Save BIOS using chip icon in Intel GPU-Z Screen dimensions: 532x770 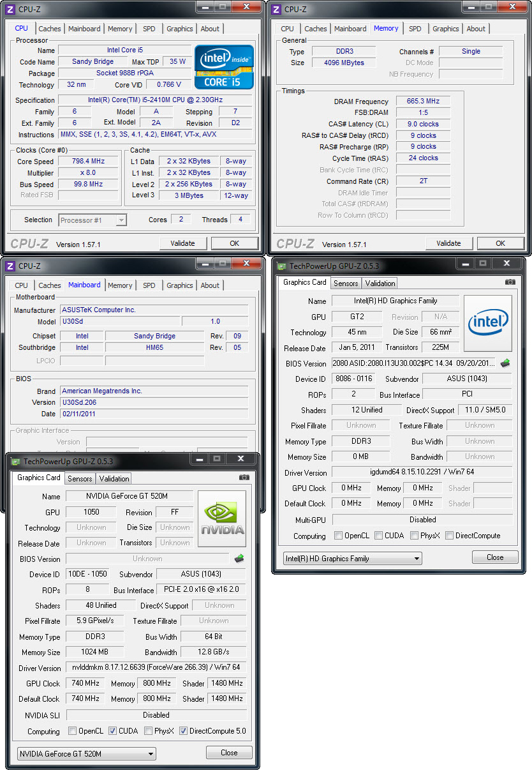pos(505,363)
